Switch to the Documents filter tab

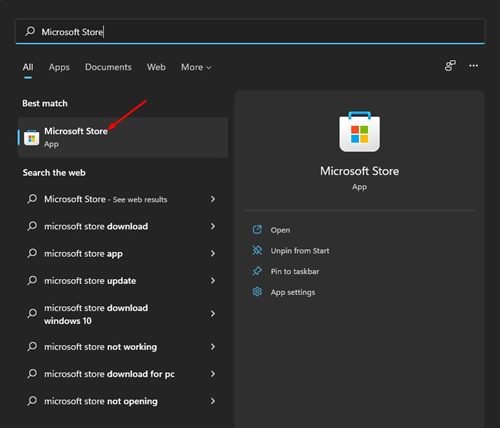click(108, 67)
